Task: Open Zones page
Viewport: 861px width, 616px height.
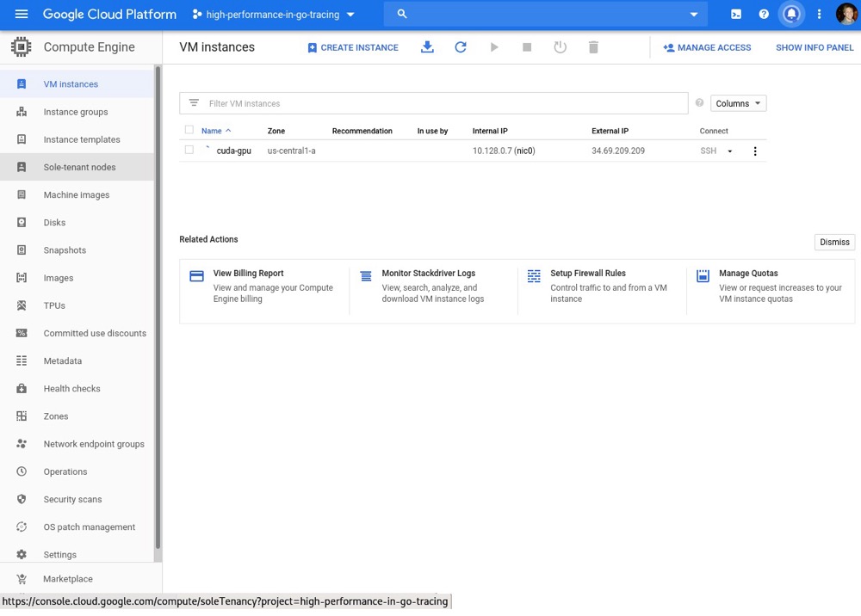Action: point(77,416)
